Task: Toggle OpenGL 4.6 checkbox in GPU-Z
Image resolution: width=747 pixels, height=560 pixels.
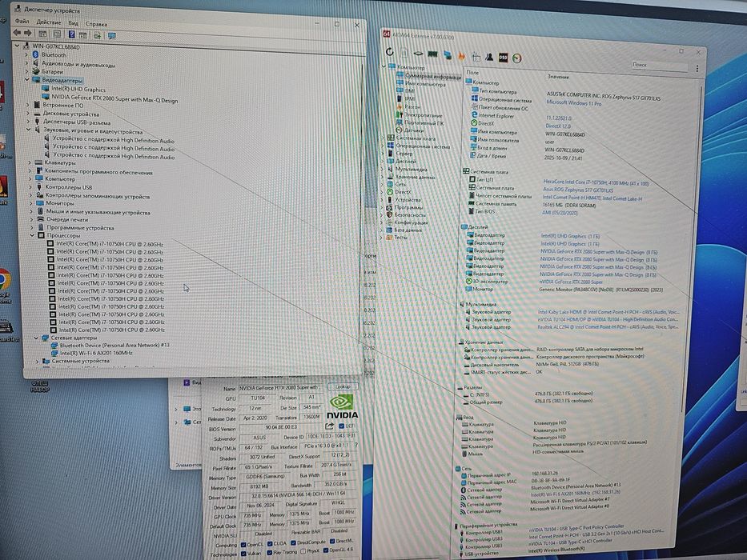Action: click(325, 550)
